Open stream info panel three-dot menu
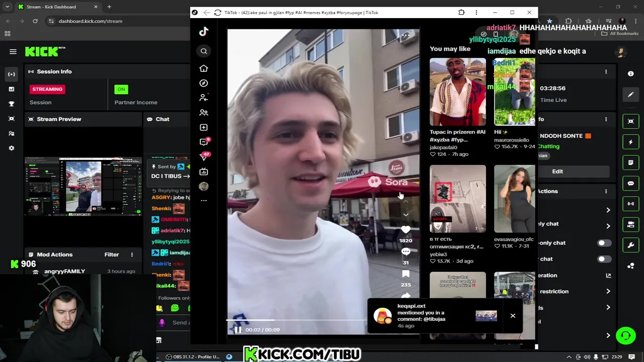This screenshot has width=644, height=362. (606, 120)
